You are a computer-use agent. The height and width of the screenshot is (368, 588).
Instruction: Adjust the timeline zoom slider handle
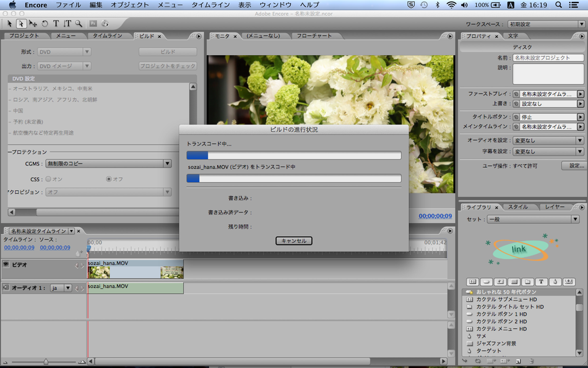pos(46,362)
